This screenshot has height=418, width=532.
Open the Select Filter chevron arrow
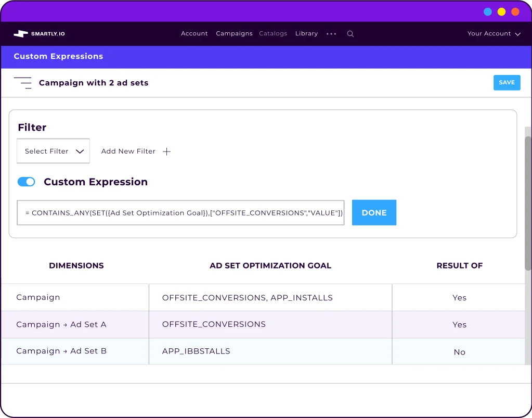[81, 151]
